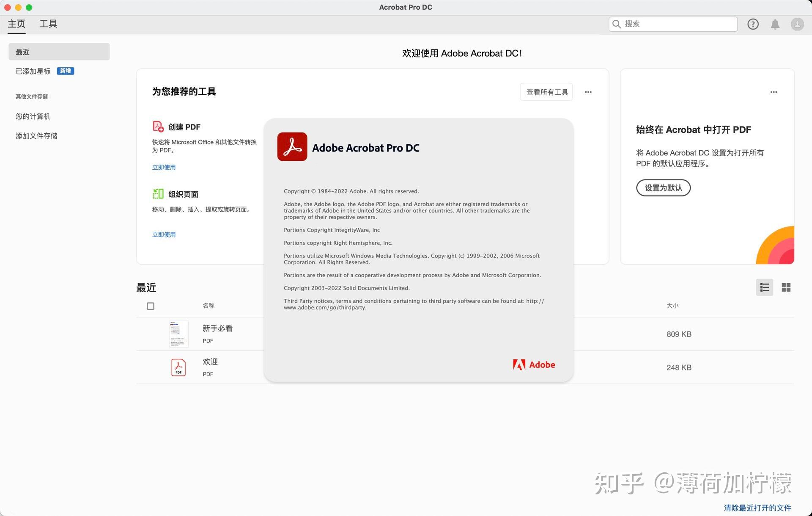This screenshot has height=516, width=812.
Task: Open notifications bell icon
Action: tap(775, 24)
